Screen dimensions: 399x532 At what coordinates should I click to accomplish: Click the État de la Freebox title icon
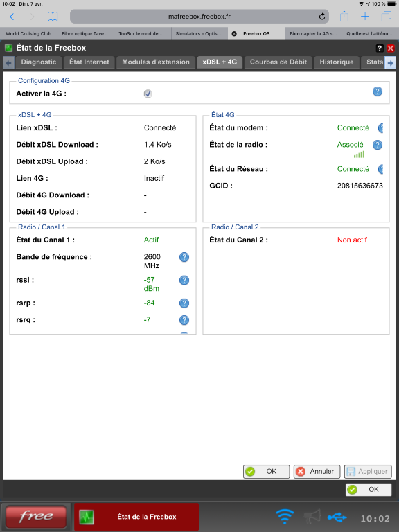[8, 48]
